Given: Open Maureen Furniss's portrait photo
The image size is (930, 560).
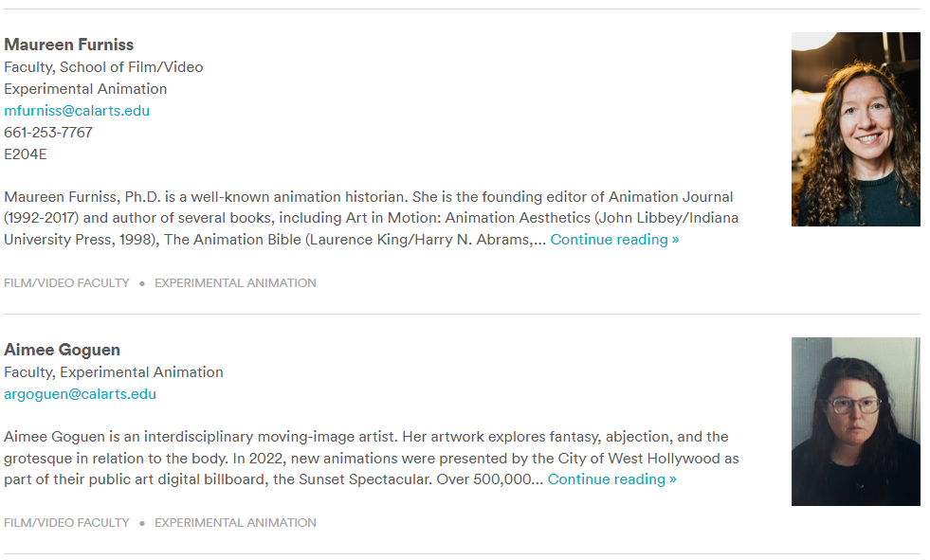Looking at the screenshot, I should tap(855, 130).
